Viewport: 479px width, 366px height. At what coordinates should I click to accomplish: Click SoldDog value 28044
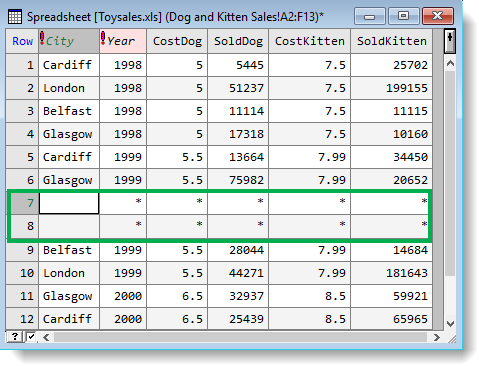(x=238, y=250)
